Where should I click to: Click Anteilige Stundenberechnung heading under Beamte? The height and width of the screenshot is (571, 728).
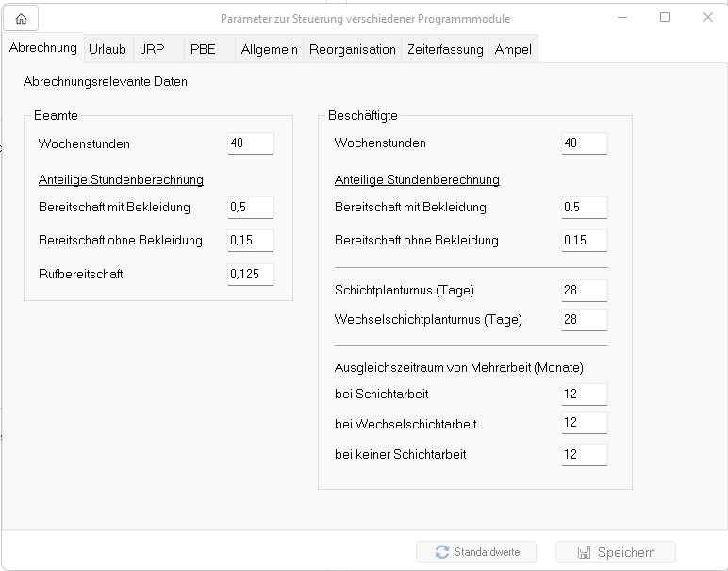122,180
